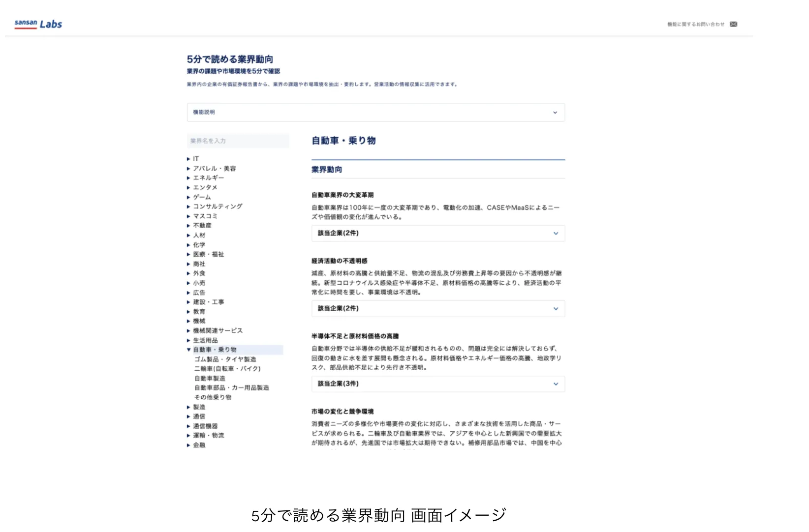This screenshot has width=809, height=532.
Task: Expand 建設・工事 category
Action: pos(205,302)
